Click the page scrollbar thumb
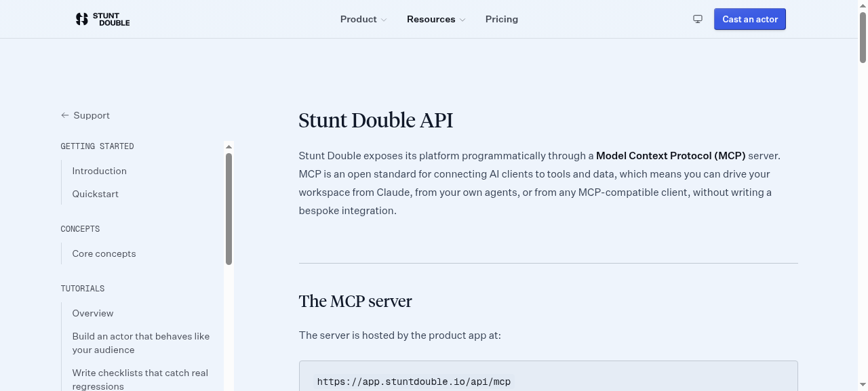The width and height of the screenshot is (868, 391). tap(863, 38)
